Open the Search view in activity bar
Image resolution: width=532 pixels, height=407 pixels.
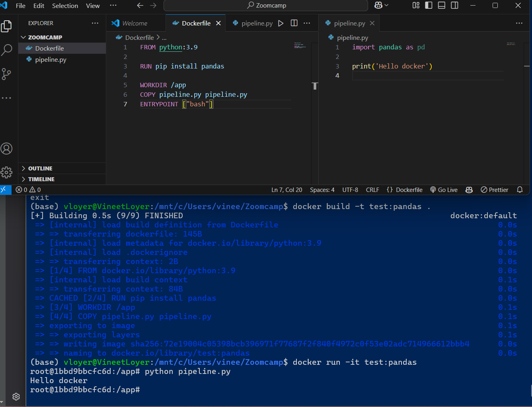(x=7, y=50)
